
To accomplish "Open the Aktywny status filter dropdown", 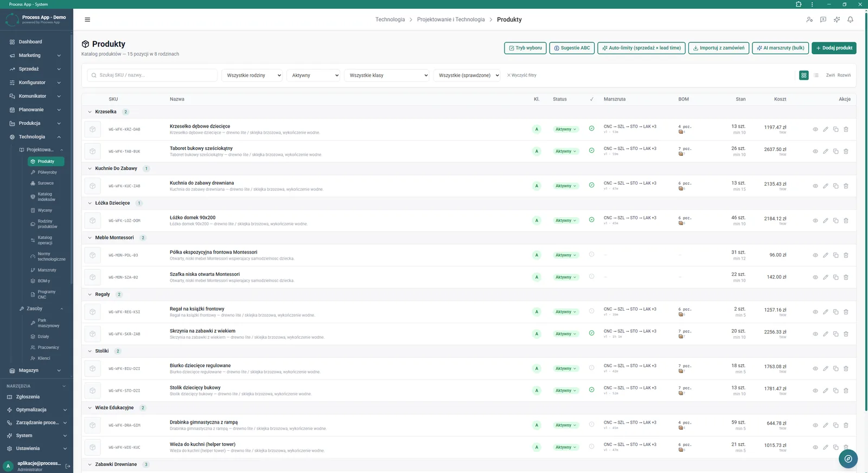I will point(313,75).
